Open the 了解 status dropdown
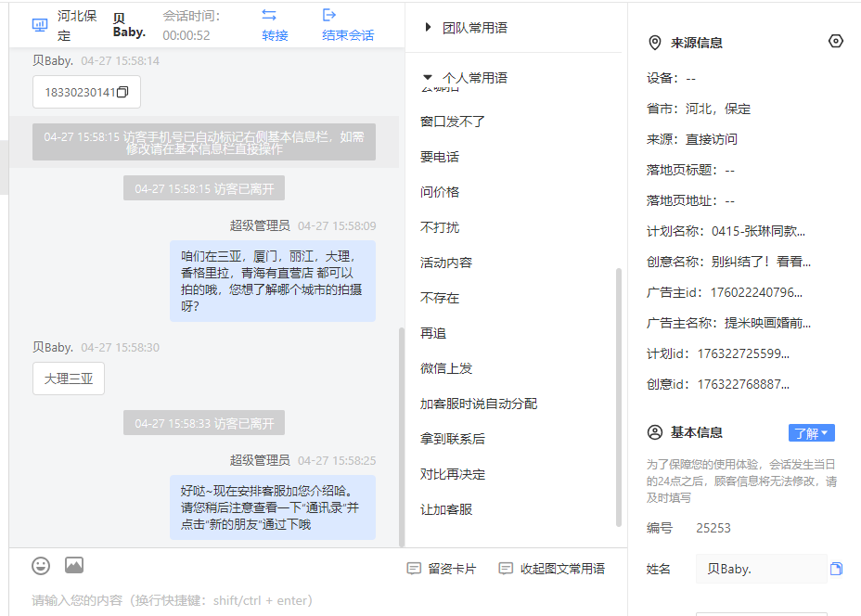Viewport: 861px width, 616px height. (812, 433)
